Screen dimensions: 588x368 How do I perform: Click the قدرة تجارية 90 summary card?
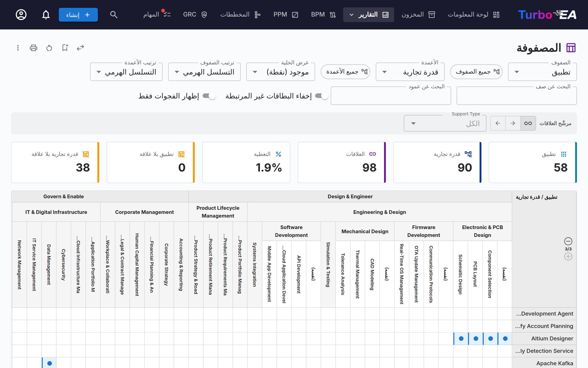click(x=437, y=162)
